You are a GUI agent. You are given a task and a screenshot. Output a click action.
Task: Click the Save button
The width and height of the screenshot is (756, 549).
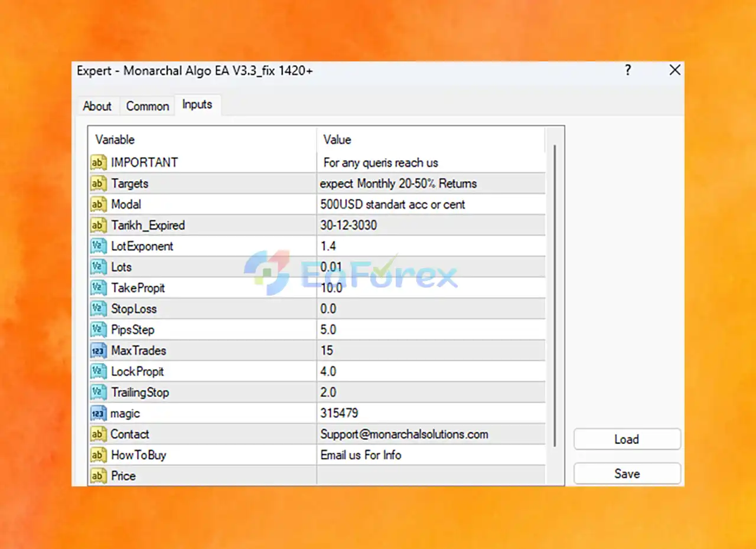[627, 473]
